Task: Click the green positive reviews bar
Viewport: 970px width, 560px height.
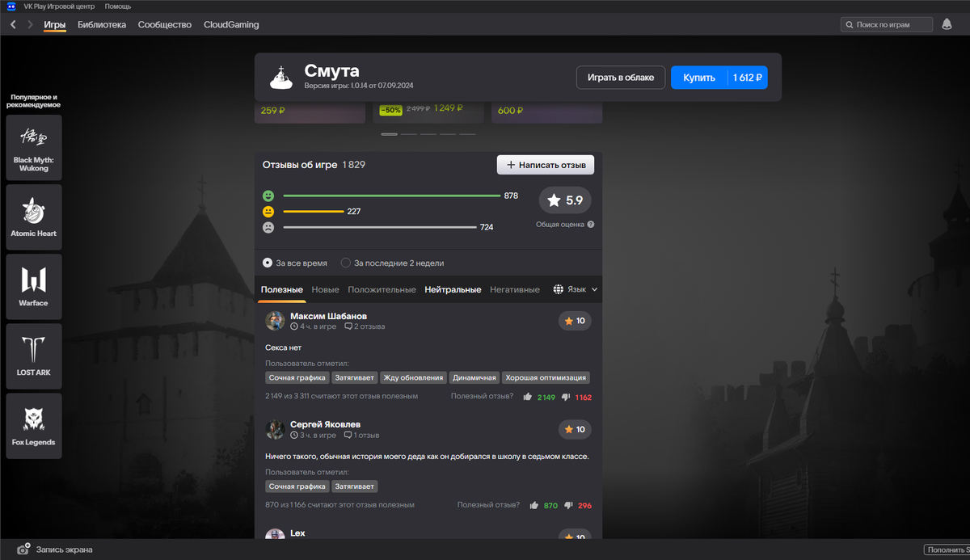Action: [x=392, y=196]
